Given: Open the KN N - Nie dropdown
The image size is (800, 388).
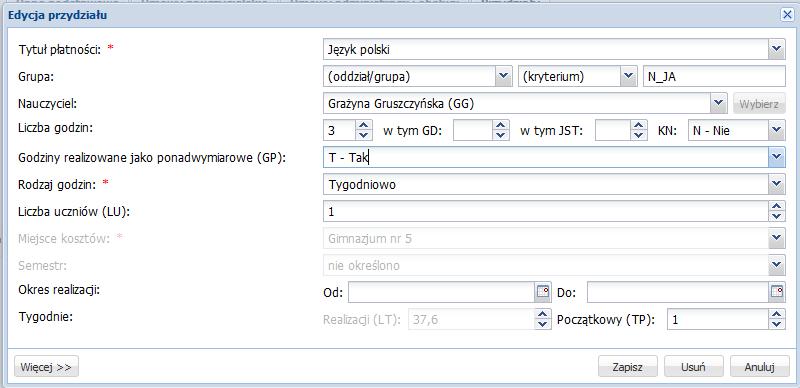Looking at the screenshot, I should [777, 131].
